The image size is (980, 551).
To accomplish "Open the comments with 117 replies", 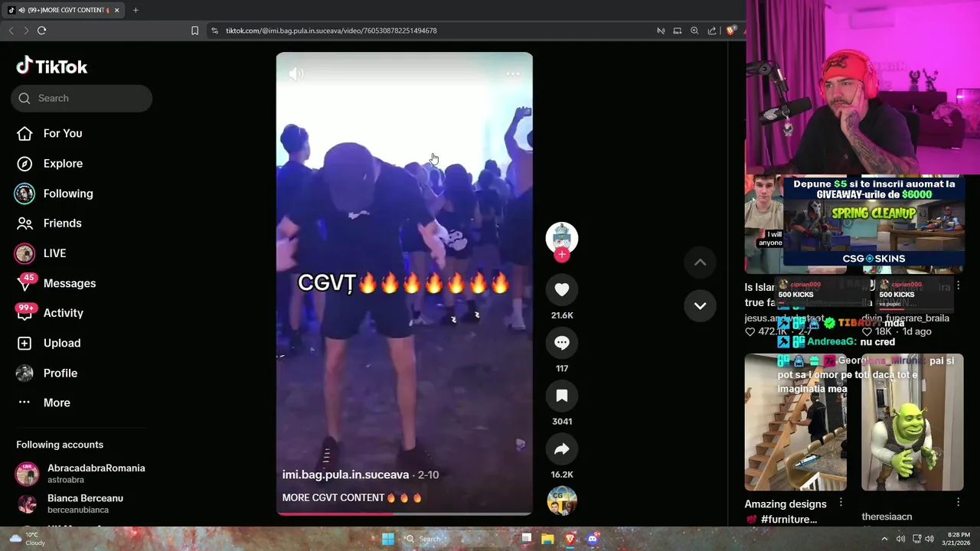I will (x=561, y=343).
